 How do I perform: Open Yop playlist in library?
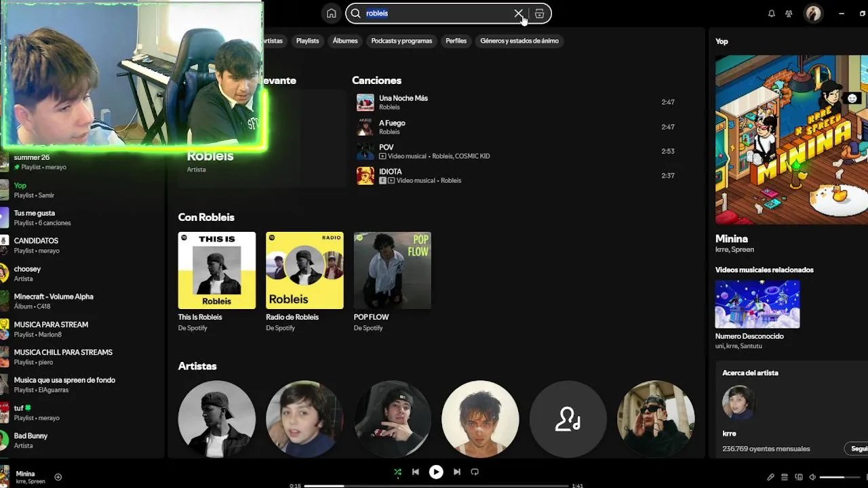click(81, 190)
